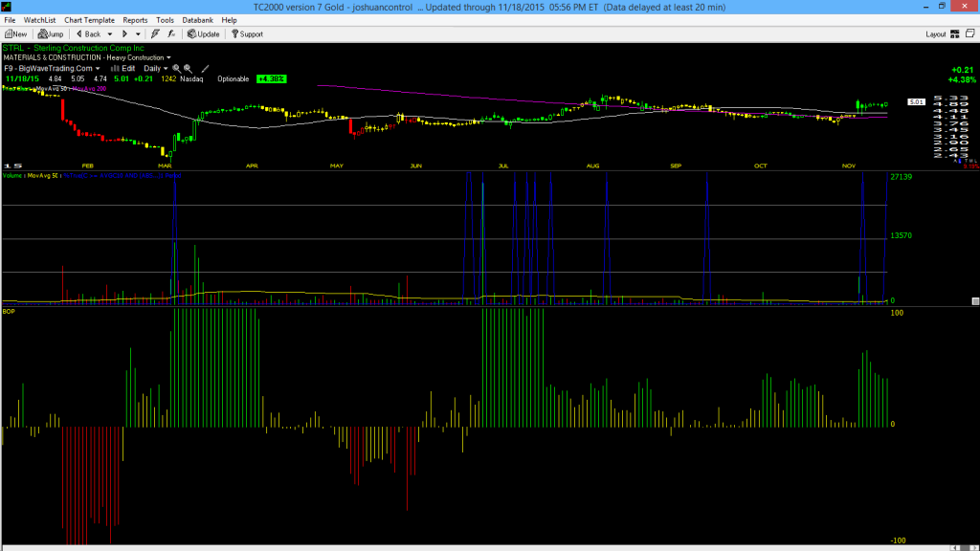Click the lightning bolt toolbar icon

(x=155, y=34)
